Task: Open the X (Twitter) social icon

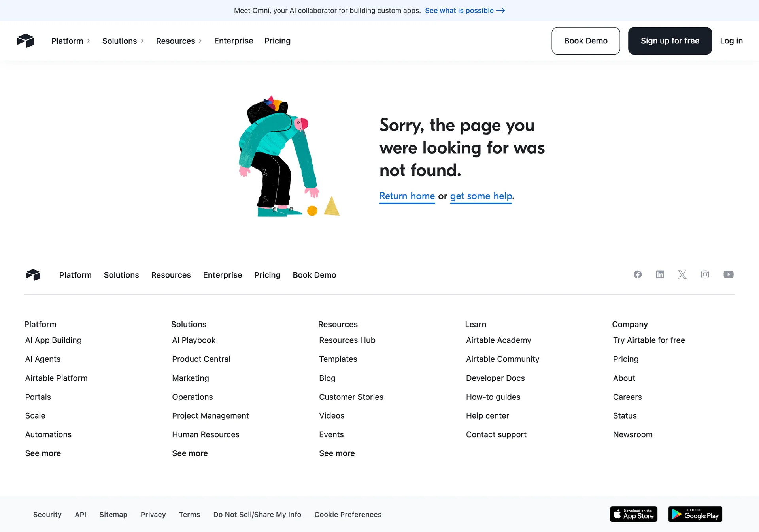Action: (x=682, y=274)
